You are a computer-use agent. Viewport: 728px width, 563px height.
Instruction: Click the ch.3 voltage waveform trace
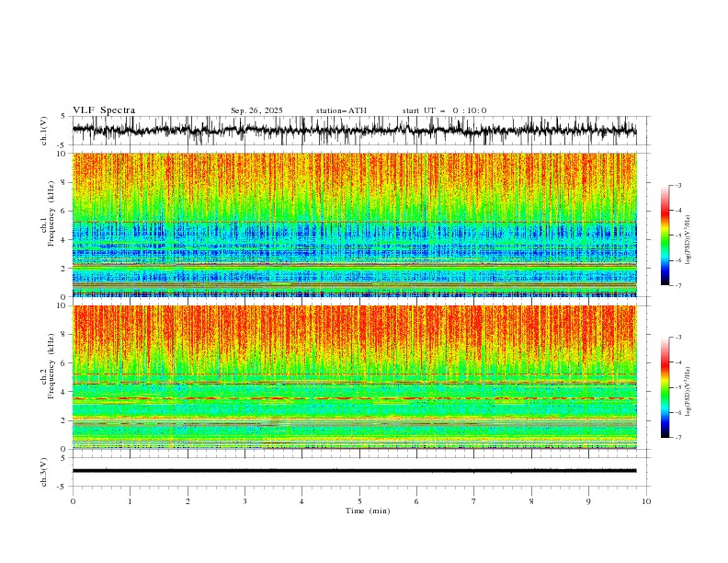(354, 471)
